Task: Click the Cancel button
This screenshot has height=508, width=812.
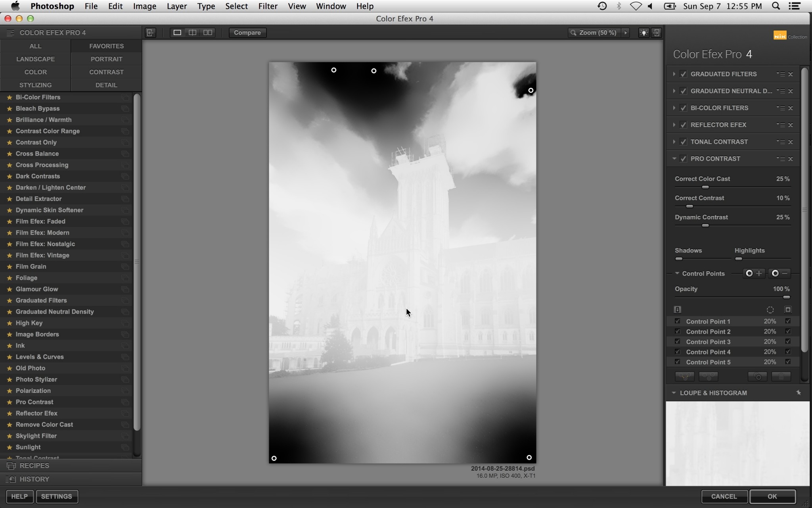Action: [724, 496]
